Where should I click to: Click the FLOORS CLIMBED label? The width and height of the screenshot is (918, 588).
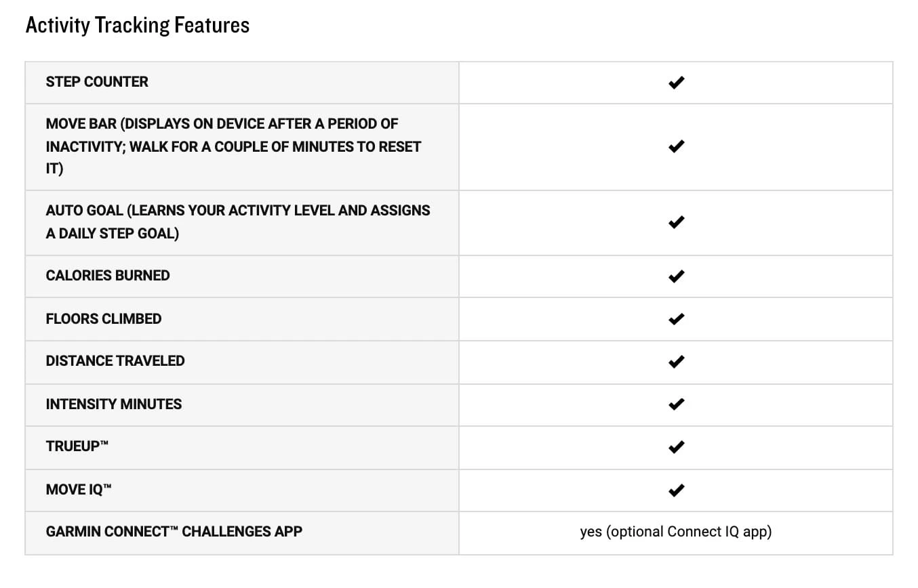[x=104, y=318]
